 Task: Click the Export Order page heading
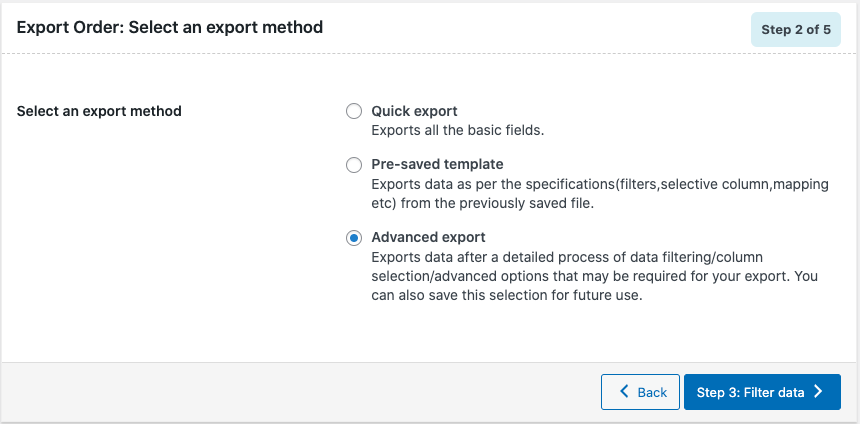(169, 27)
